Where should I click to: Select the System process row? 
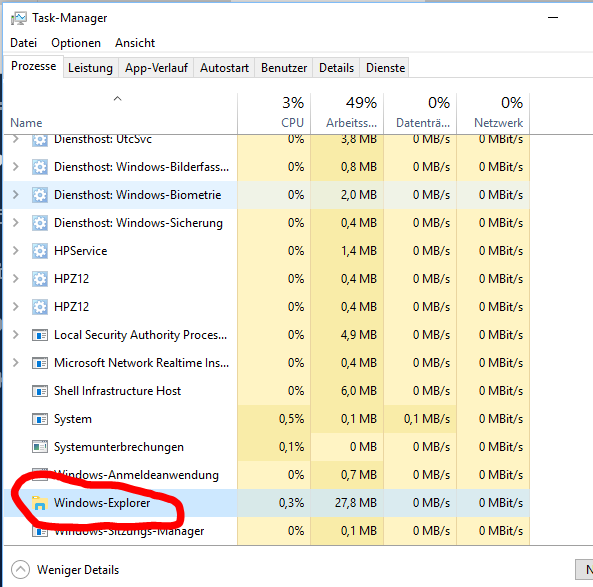pyautogui.click(x=267, y=419)
